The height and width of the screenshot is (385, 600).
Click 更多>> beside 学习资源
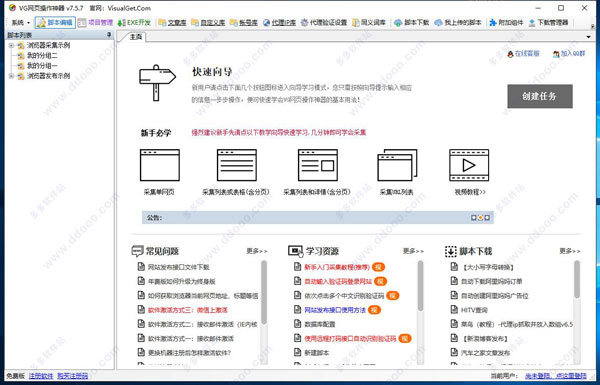coord(413,251)
